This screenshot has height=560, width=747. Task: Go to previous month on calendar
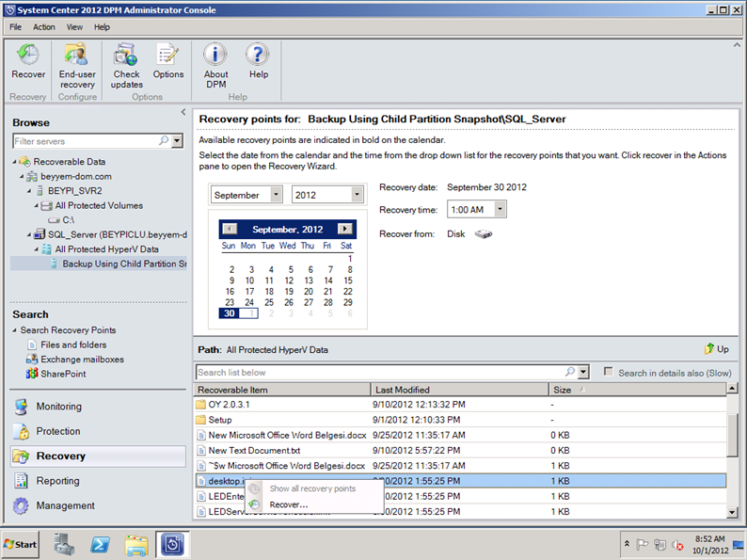230,230
